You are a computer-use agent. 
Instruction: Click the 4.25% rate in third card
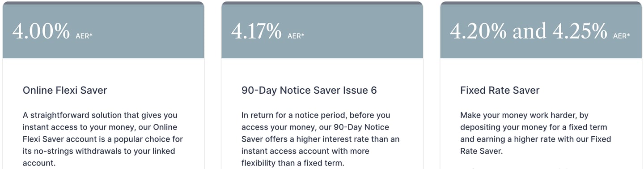pyautogui.click(x=580, y=31)
